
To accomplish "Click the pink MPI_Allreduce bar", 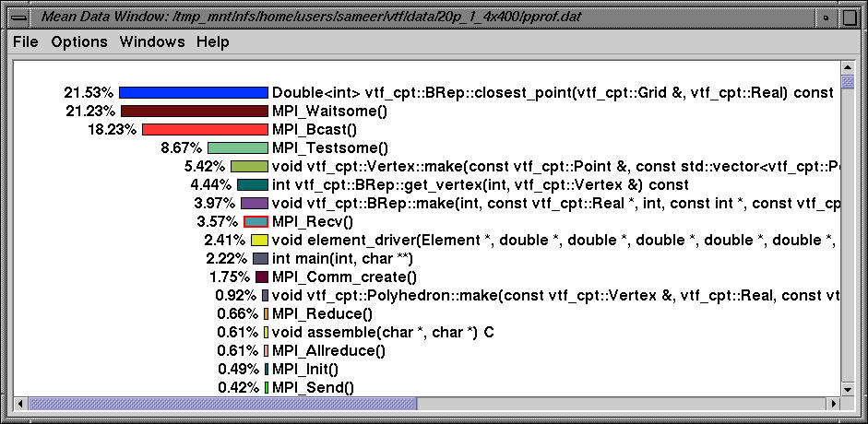I will pos(267,350).
